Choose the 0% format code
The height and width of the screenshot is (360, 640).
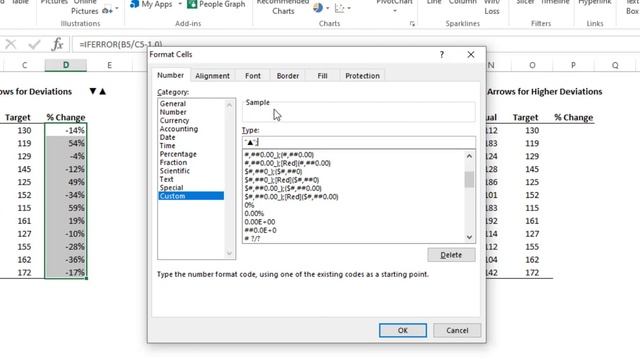(x=249, y=205)
